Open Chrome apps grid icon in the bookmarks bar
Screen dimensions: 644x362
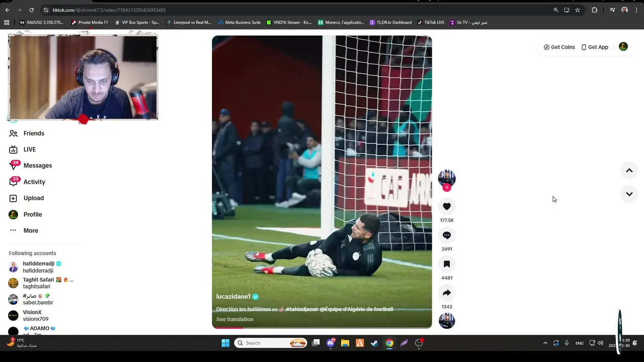pos(7,23)
